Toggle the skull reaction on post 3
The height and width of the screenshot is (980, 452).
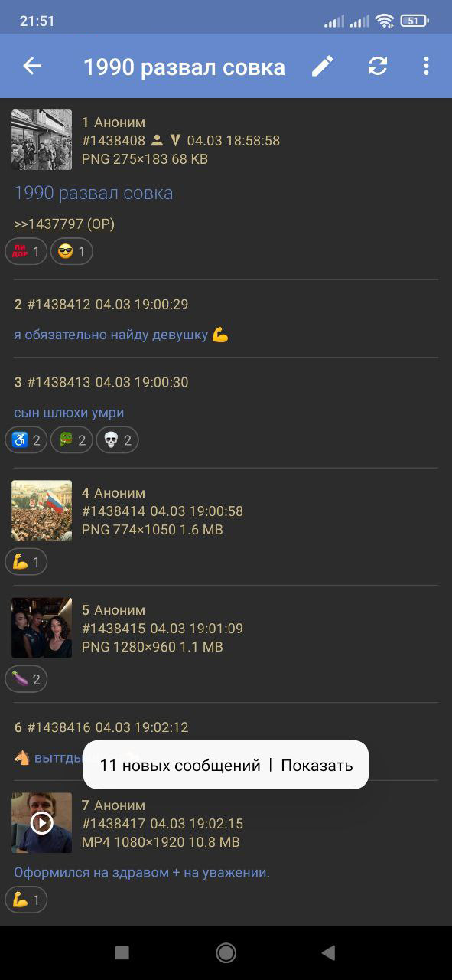(x=117, y=440)
